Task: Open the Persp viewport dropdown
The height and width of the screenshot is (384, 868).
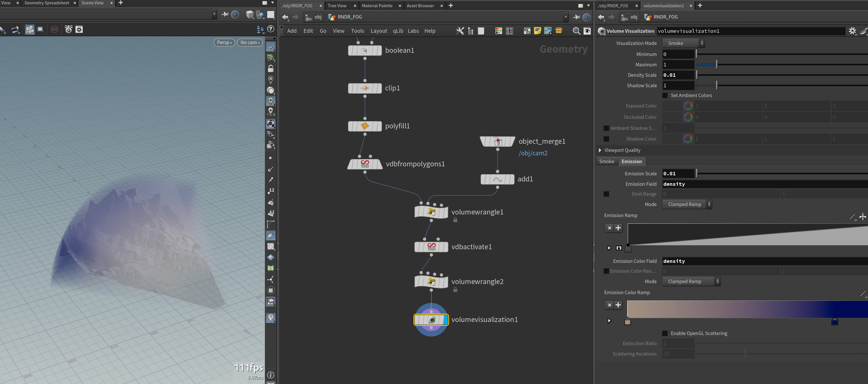Action: pyautogui.click(x=224, y=42)
